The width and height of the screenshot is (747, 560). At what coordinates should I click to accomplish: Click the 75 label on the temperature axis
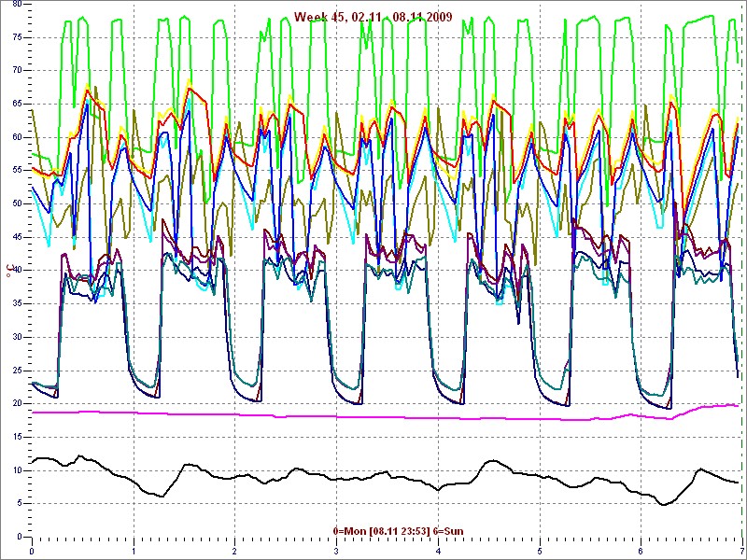coord(16,36)
